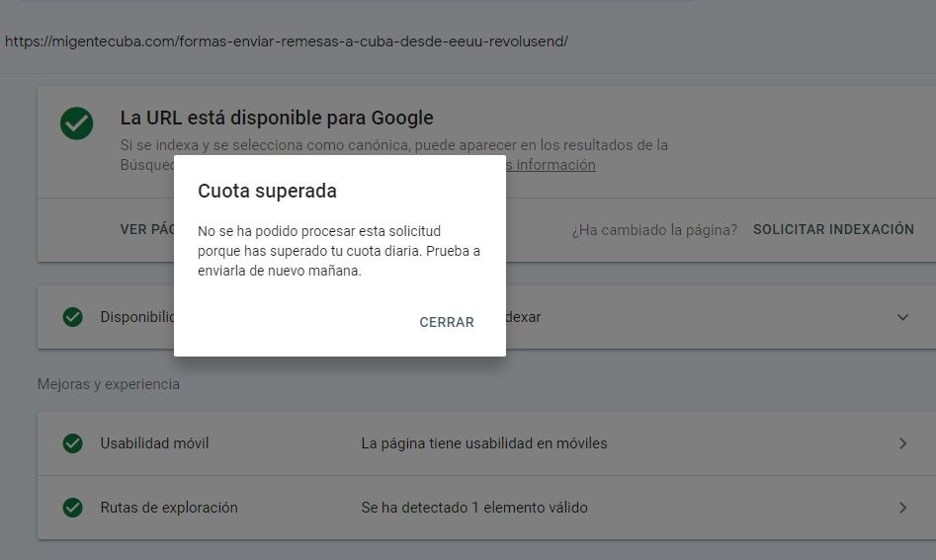The width and height of the screenshot is (936, 560).
Task: Click the 'Cuota superada' dialog title
Action: coord(268,191)
